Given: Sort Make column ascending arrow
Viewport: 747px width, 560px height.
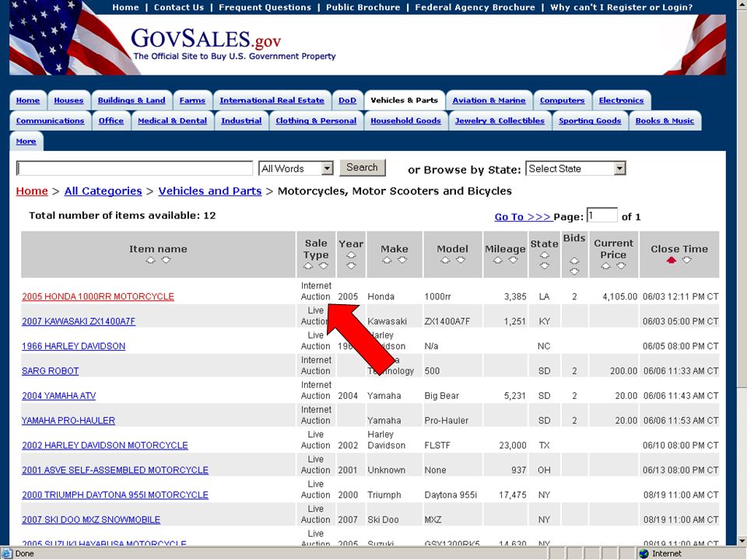Looking at the screenshot, I should point(387,261).
